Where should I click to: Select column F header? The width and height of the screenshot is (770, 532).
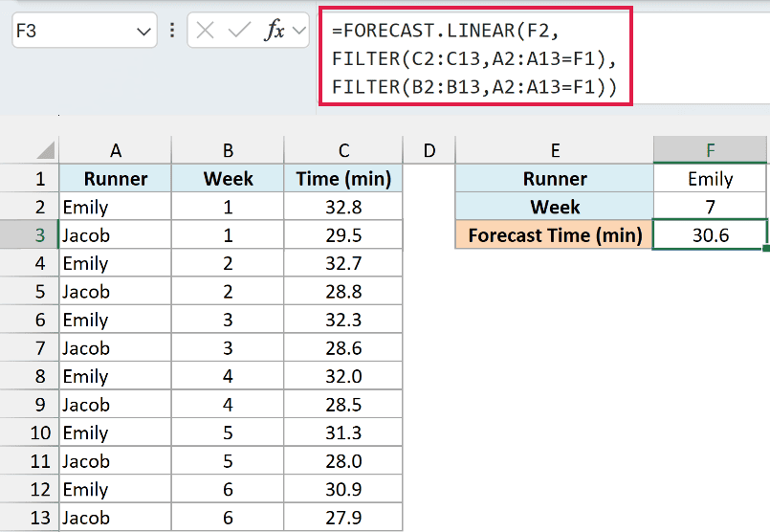(710, 150)
